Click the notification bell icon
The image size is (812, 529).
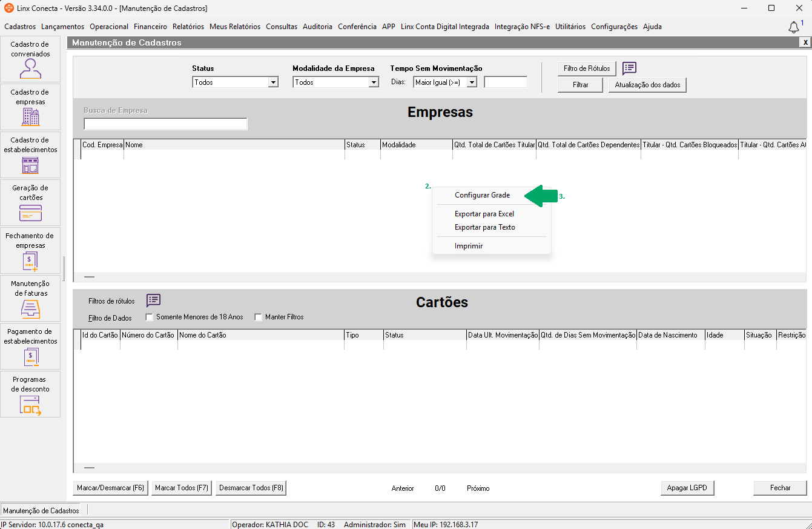[794, 27]
